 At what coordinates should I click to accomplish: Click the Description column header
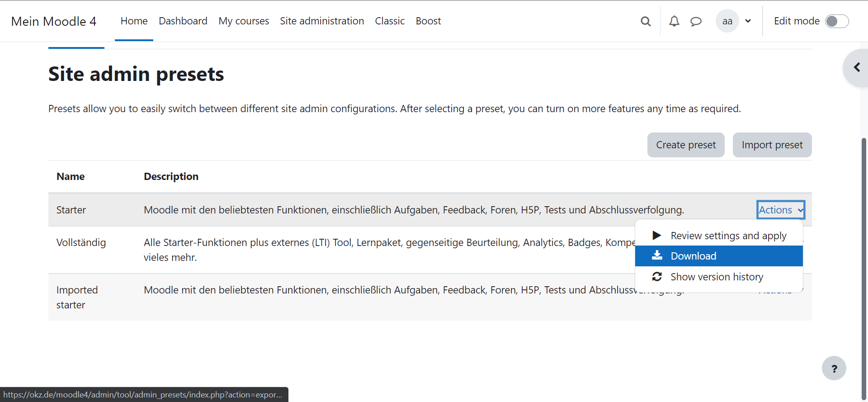pyautogui.click(x=171, y=176)
